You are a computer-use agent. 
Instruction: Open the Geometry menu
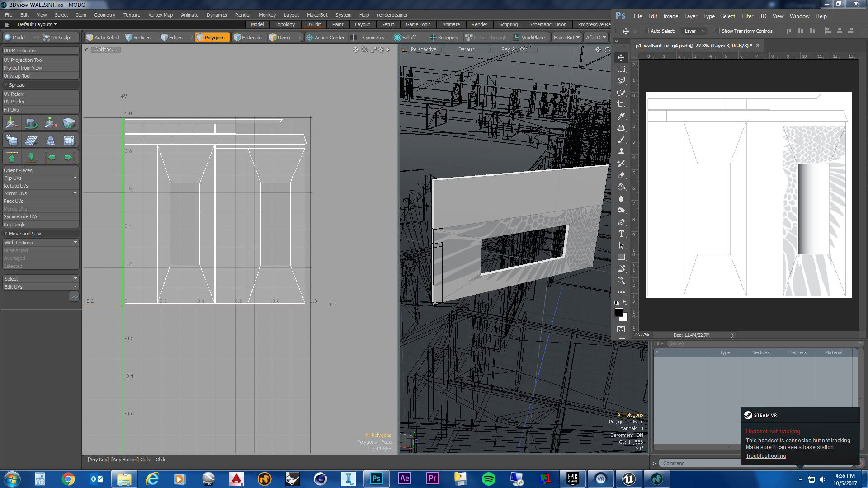pos(104,15)
